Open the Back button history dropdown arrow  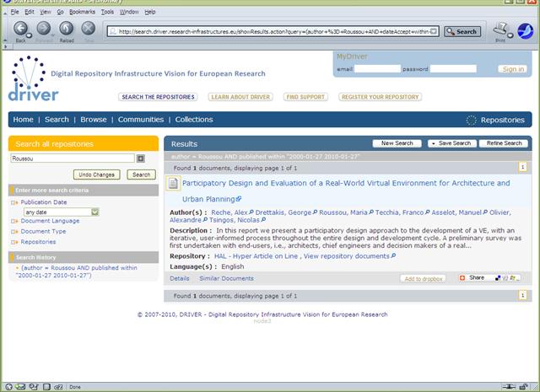[x=29, y=35]
